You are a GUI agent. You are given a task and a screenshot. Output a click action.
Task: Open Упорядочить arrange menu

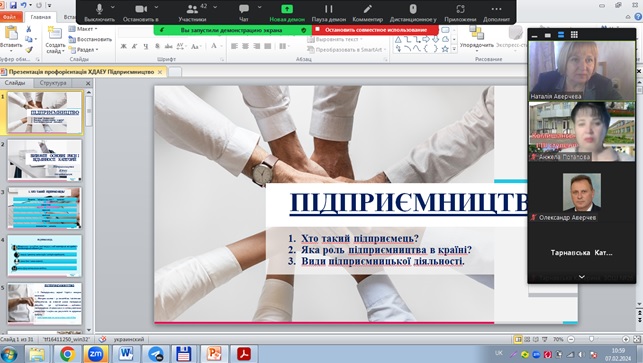[477, 38]
